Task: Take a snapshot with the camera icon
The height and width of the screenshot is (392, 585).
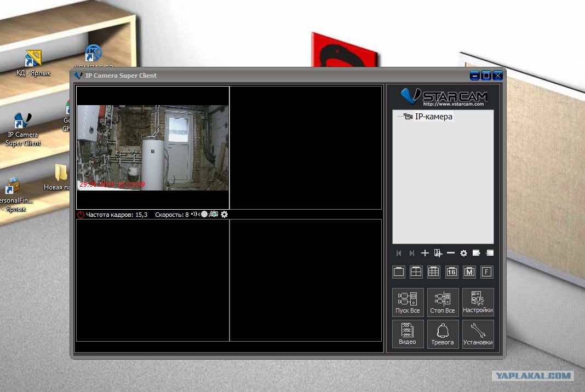Action: (214, 214)
